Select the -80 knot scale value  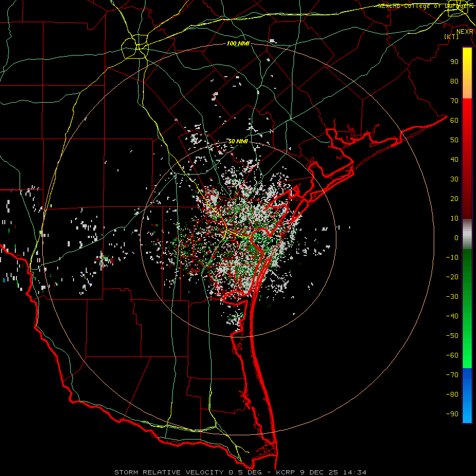tap(452, 395)
